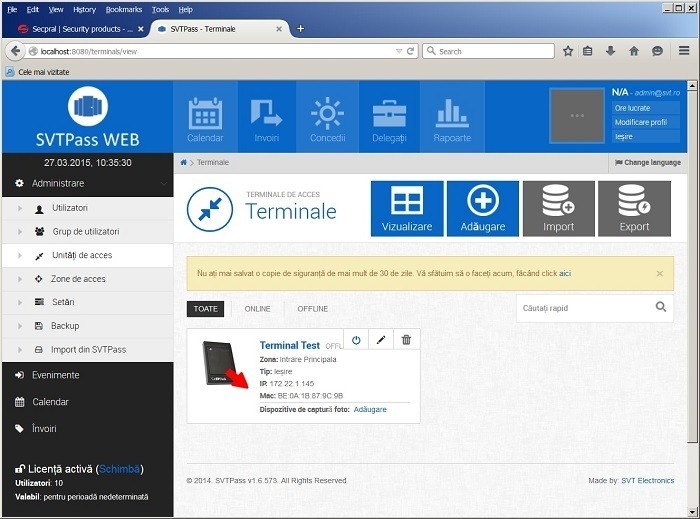The height and width of the screenshot is (519, 700).
Task: Click the Change language button
Action: 648,162
